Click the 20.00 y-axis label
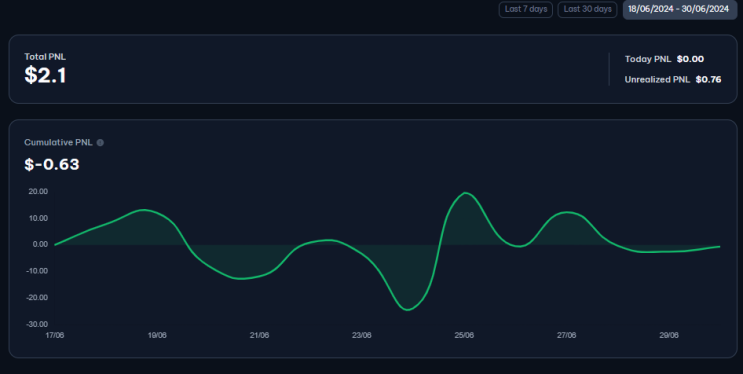 click(38, 192)
